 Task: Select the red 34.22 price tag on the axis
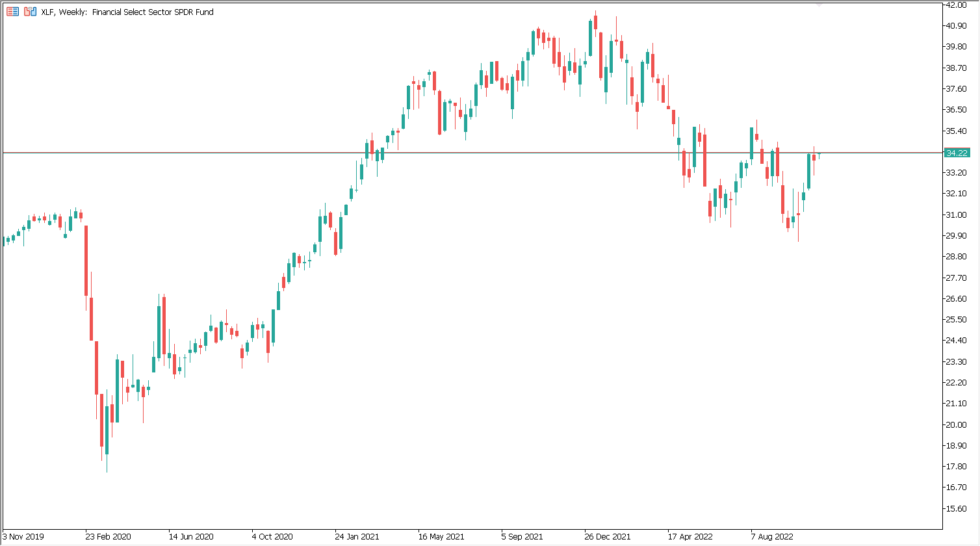coord(957,153)
